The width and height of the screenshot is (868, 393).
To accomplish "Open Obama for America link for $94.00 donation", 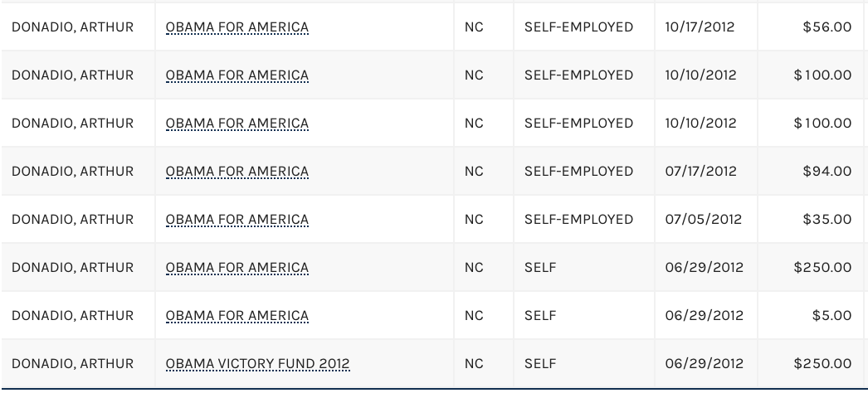I will click(x=237, y=172).
